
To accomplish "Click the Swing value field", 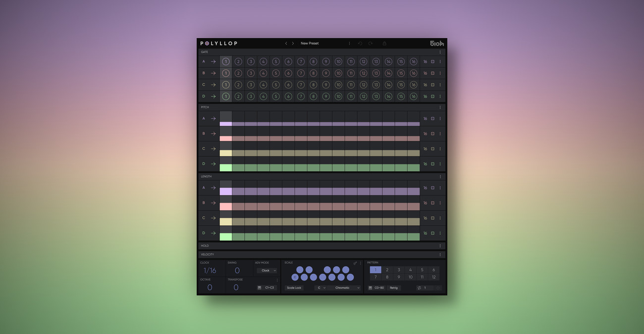I will (x=237, y=271).
